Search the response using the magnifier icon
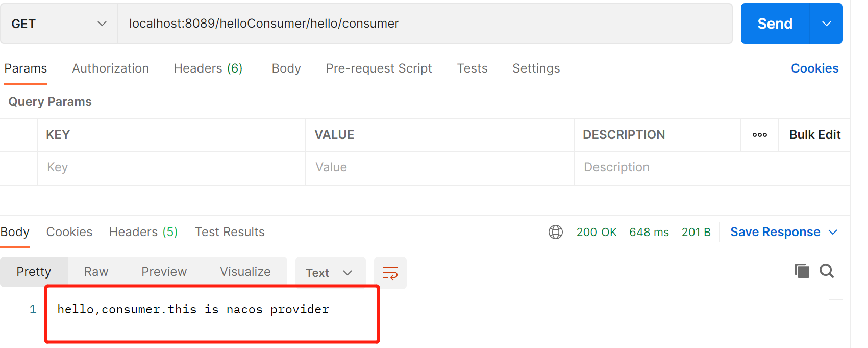This screenshot has height=348, width=868. pyautogui.click(x=827, y=271)
